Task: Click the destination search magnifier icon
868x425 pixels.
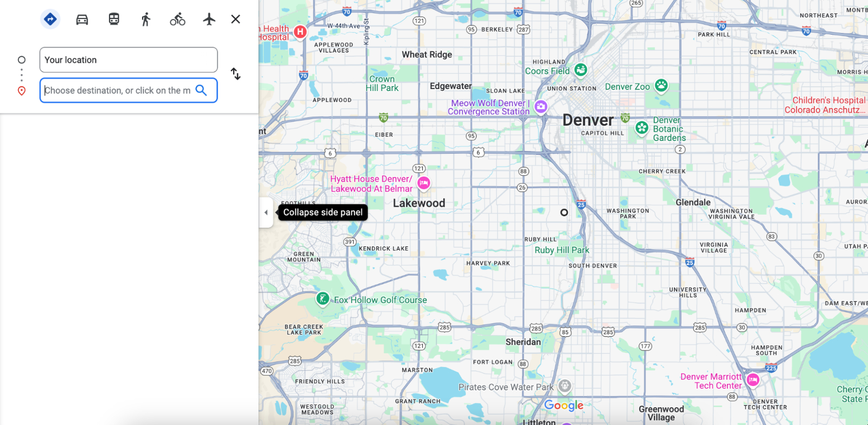Action: click(201, 91)
